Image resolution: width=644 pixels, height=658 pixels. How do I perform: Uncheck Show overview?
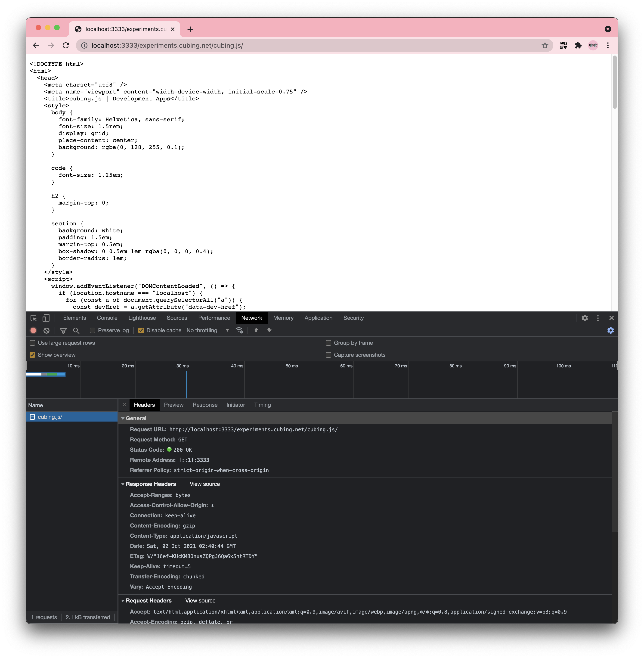coord(32,355)
